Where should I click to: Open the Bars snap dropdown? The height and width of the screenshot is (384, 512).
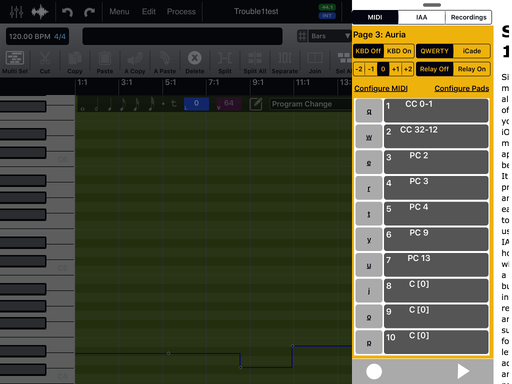[330, 36]
